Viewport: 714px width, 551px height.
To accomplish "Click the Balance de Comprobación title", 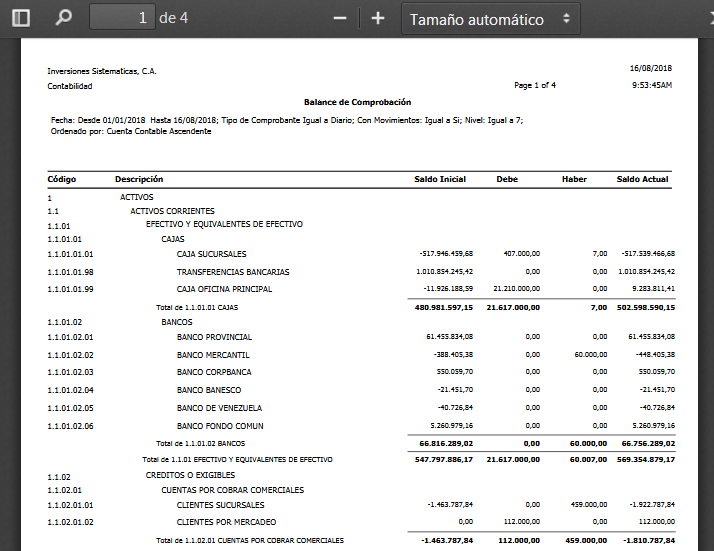I will tap(357, 102).
